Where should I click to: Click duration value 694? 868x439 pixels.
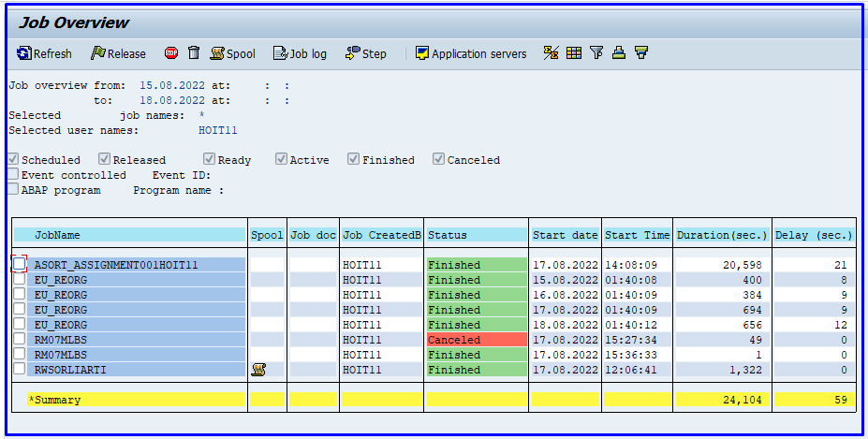click(752, 310)
